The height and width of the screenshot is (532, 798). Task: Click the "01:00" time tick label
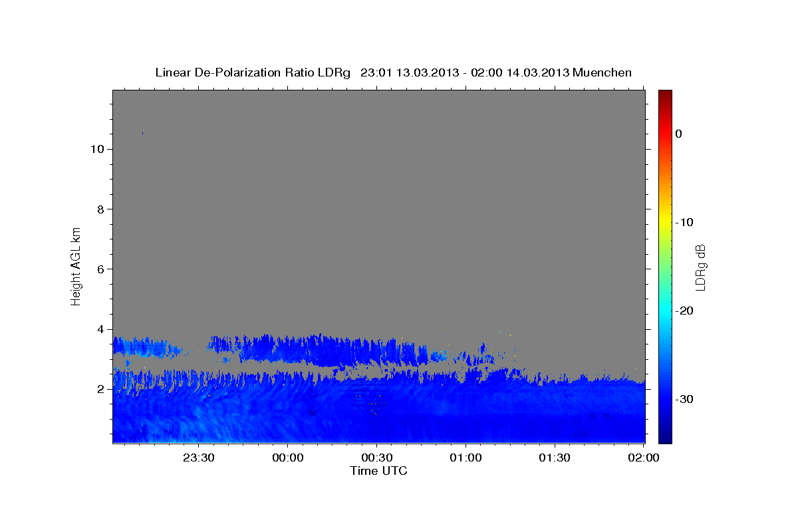tap(465, 458)
